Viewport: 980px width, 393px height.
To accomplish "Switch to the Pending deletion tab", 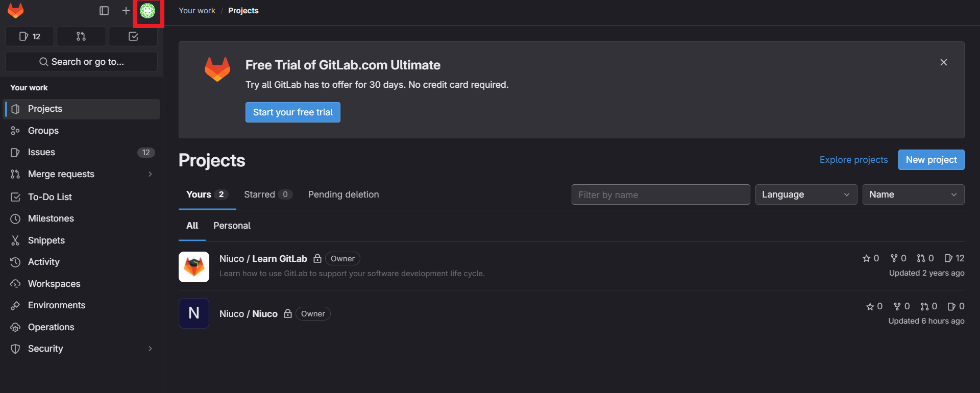I will (x=344, y=194).
